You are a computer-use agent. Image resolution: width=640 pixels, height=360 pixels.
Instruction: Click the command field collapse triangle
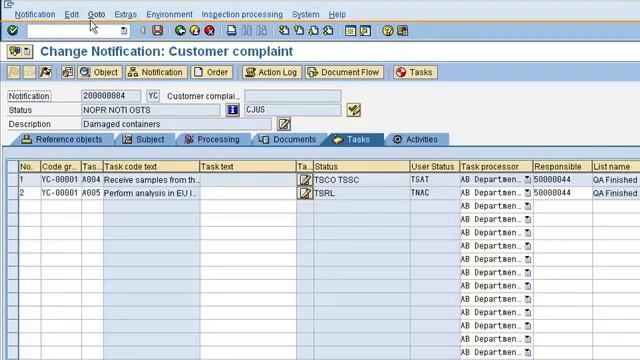pyautogui.click(x=142, y=31)
